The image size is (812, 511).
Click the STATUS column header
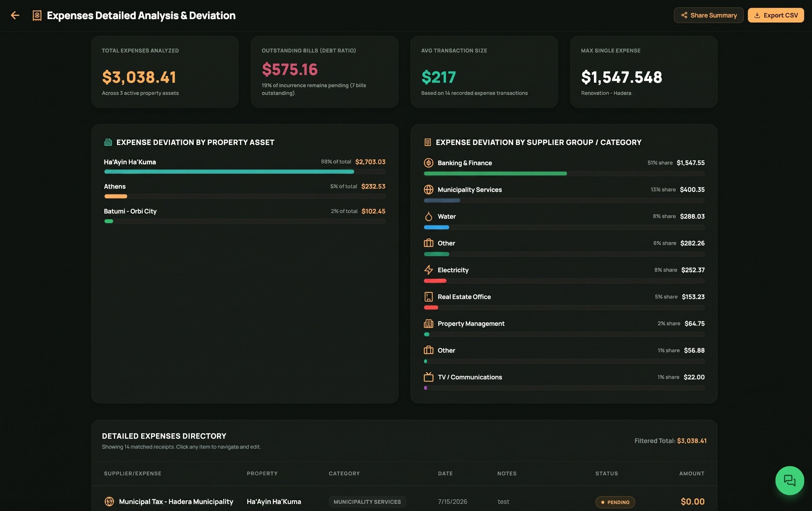pyautogui.click(x=606, y=474)
